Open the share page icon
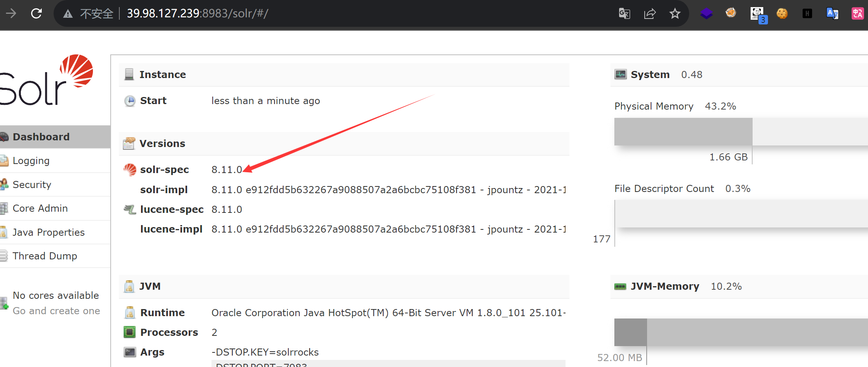This screenshot has width=868, height=367. coord(649,14)
